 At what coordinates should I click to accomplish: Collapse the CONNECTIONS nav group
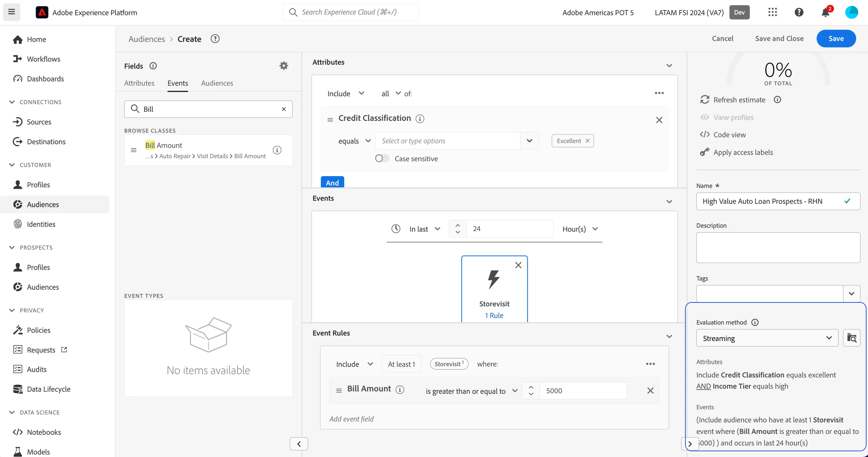click(x=12, y=102)
